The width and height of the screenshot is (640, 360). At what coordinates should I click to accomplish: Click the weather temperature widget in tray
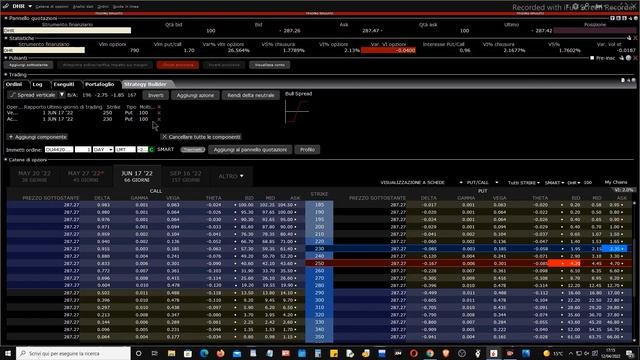(554, 353)
